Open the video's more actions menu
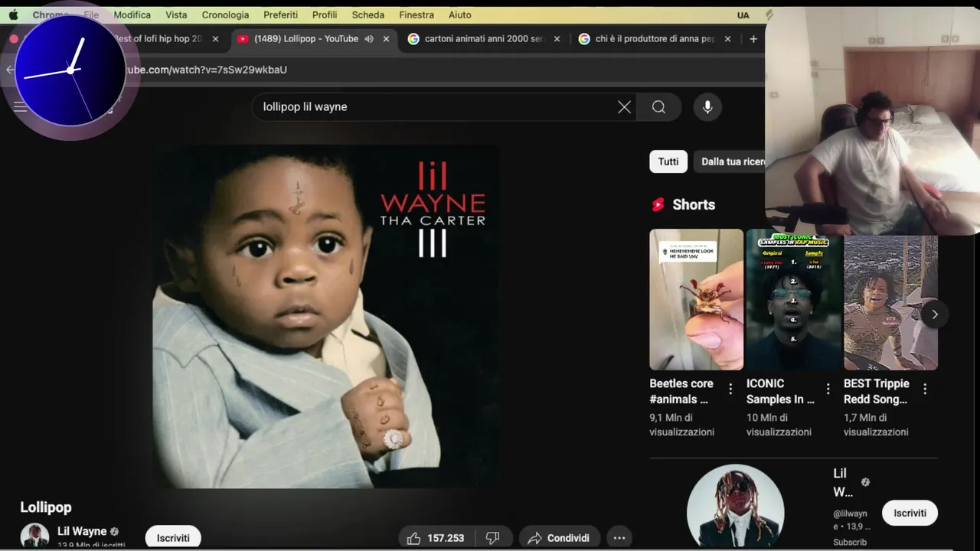This screenshot has height=551, width=980. pyautogui.click(x=619, y=538)
